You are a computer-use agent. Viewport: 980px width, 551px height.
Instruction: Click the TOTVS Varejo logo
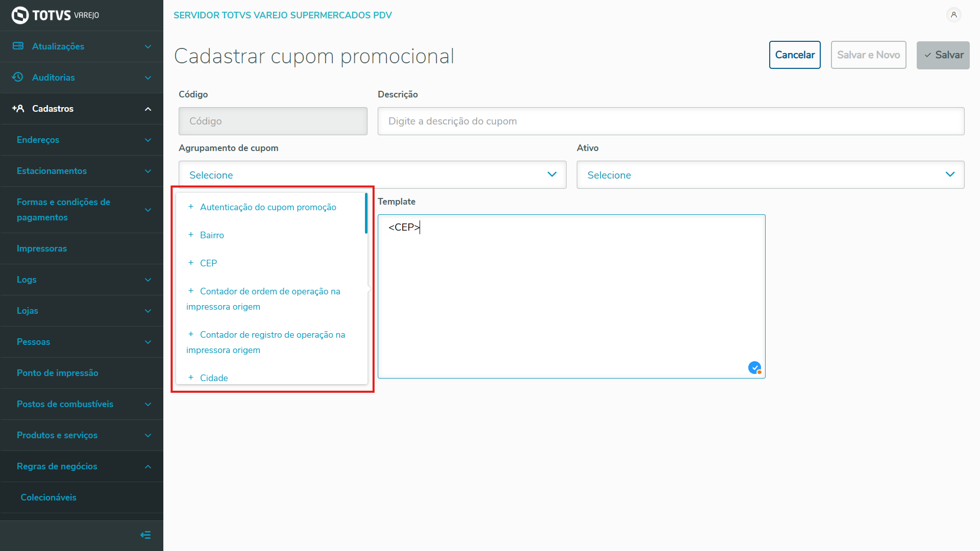(55, 15)
